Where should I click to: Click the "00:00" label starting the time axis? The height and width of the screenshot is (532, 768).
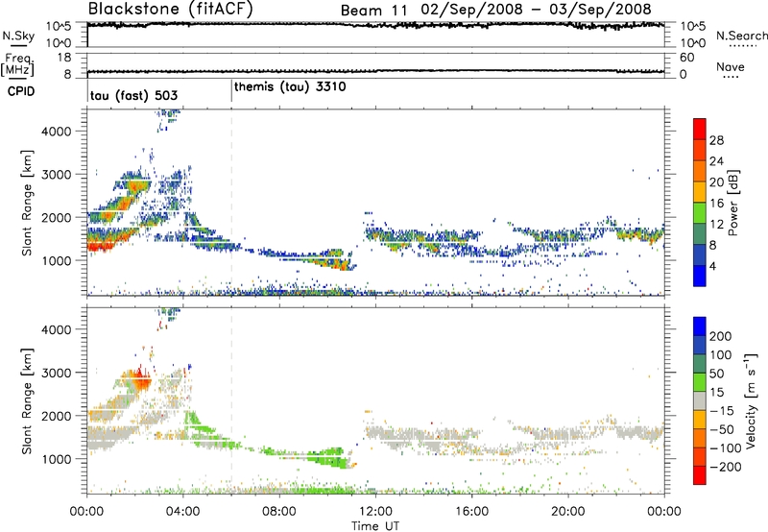point(86,512)
